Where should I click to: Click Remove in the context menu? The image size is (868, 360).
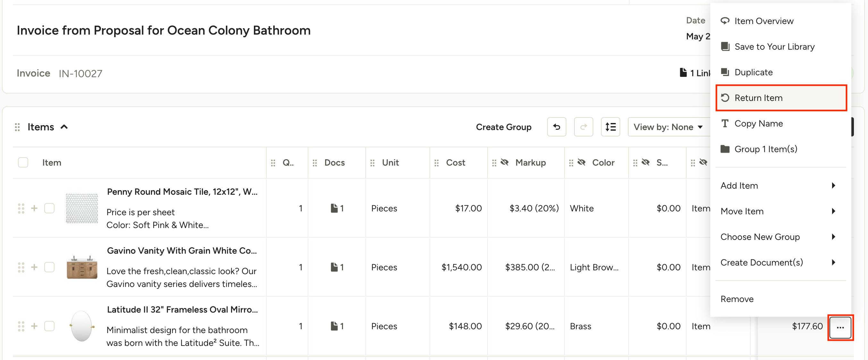[781, 299]
